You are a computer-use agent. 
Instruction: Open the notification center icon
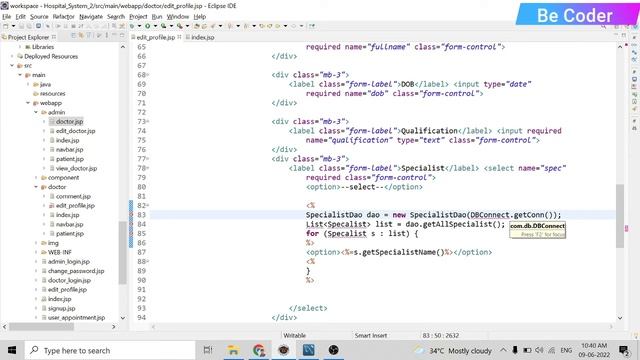click(x=624, y=350)
